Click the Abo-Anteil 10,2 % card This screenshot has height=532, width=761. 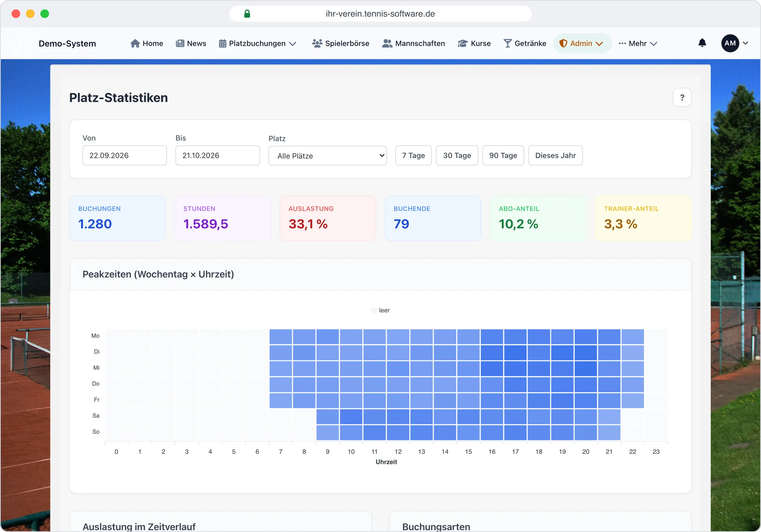(538, 218)
